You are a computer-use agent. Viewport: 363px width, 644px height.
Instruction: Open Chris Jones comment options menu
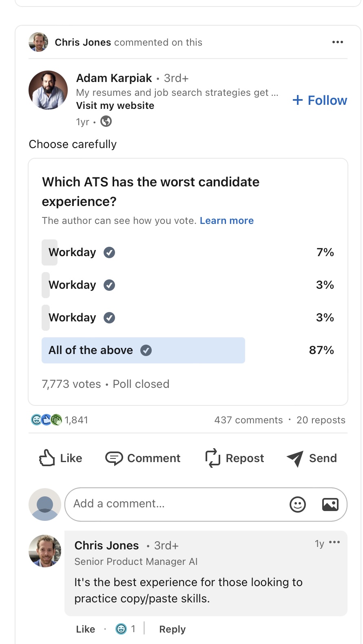point(334,542)
